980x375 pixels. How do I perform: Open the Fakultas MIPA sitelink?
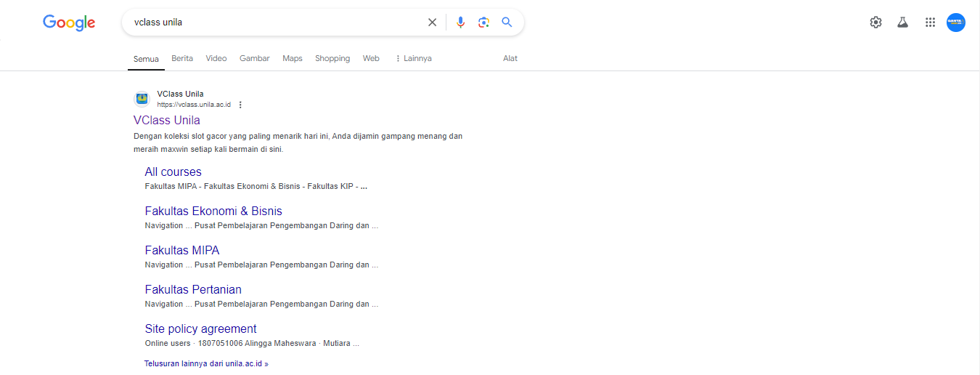(x=182, y=250)
